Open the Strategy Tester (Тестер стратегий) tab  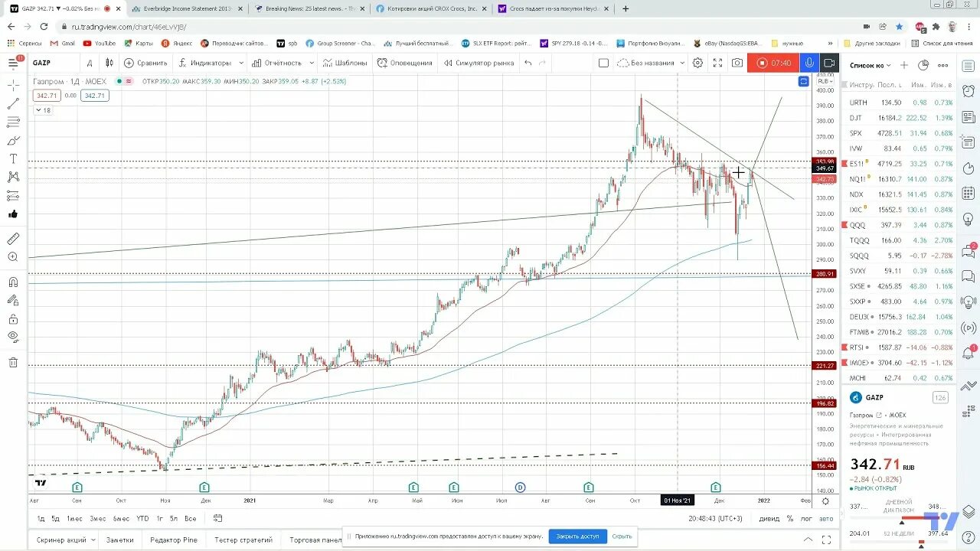(243, 540)
